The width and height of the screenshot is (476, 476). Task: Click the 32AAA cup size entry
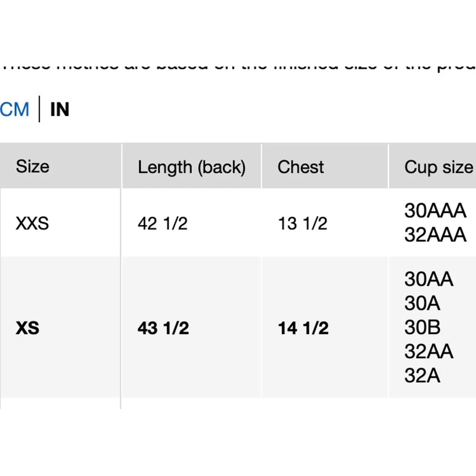pyautogui.click(x=435, y=235)
